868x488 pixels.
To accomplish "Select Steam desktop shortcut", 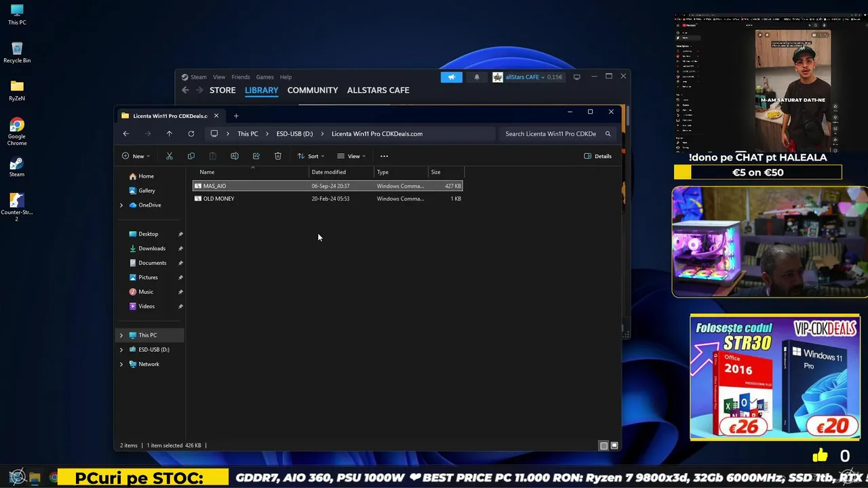I will coord(17,167).
